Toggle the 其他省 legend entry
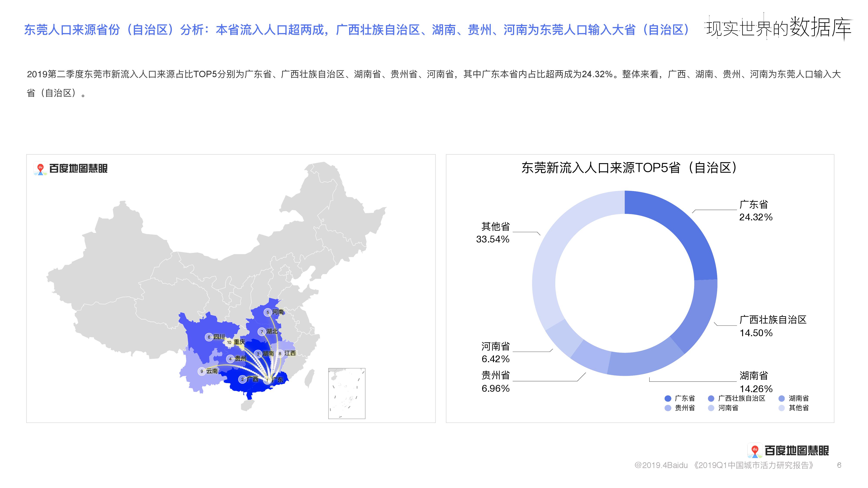Image resolution: width=868 pixels, height=488 pixels. 794,408
